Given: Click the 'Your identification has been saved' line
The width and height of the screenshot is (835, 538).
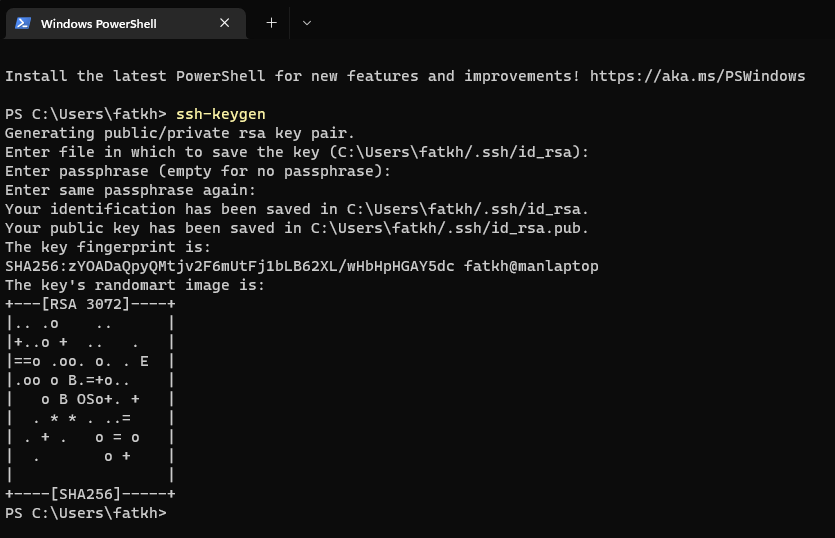Looking at the screenshot, I should pyautogui.click(x=297, y=209).
